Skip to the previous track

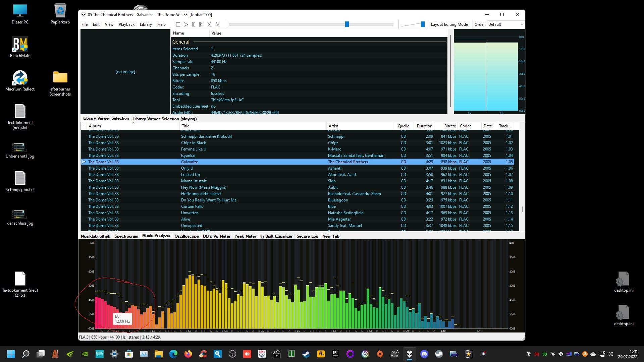(201, 24)
